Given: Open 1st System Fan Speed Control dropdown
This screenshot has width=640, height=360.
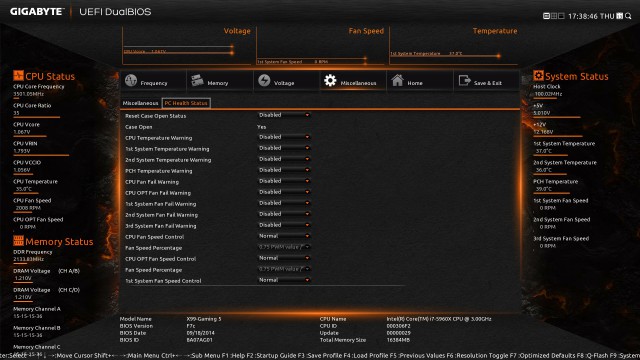Looking at the screenshot, I should coord(284,281).
